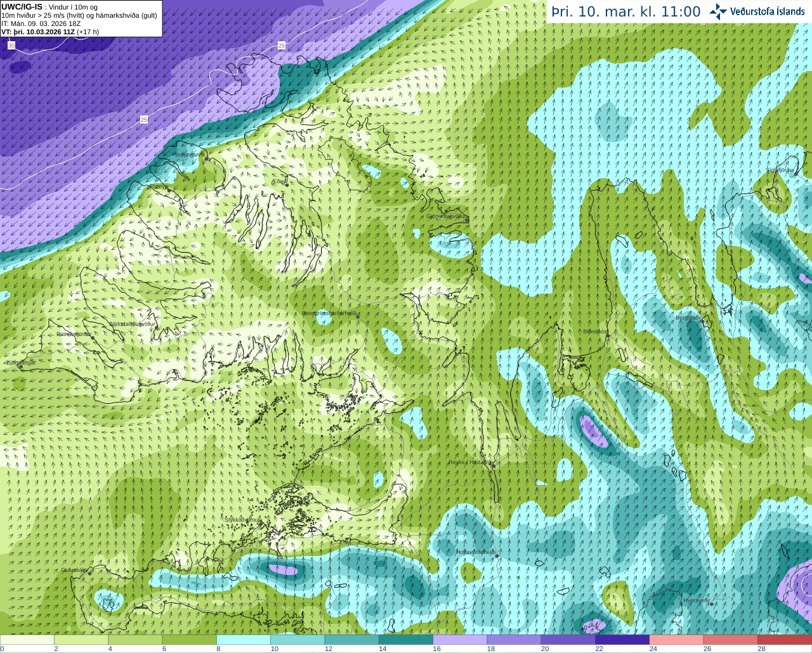The width and height of the screenshot is (812, 653).
Task: Click the Hveravellir station marker
Action: pos(712,604)
